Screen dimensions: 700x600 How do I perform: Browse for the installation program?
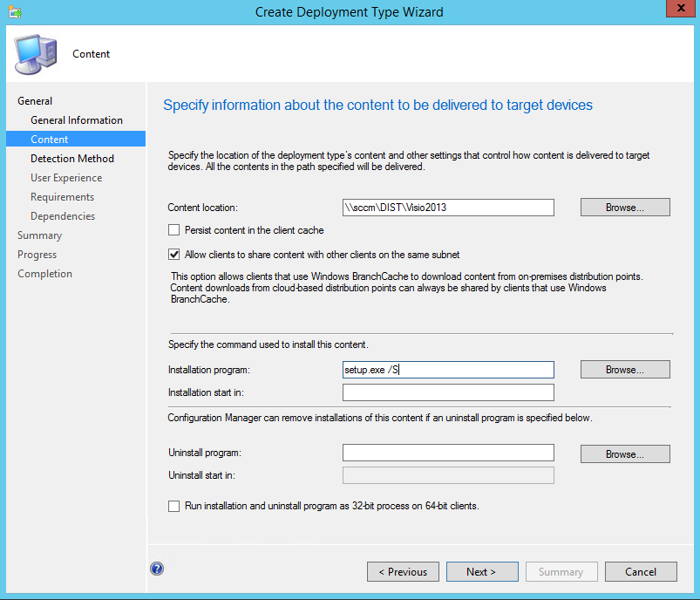pyautogui.click(x=625, y=370)
